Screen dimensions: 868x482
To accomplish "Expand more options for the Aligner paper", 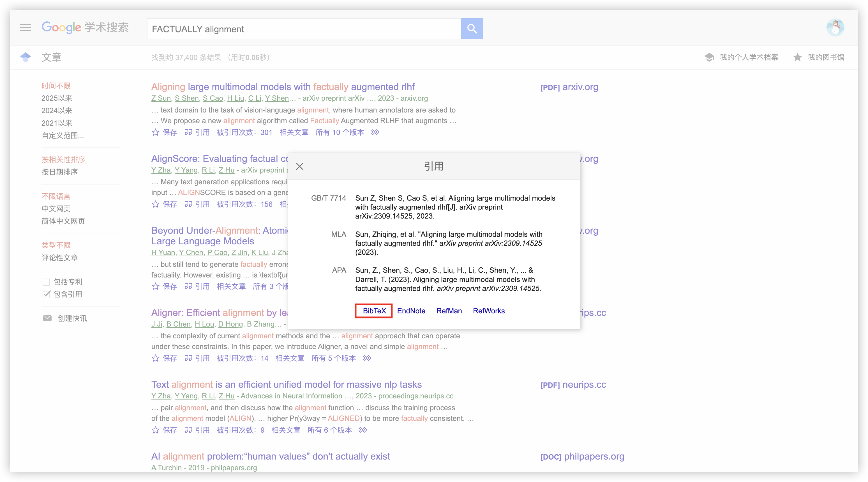I will [367, 358].
